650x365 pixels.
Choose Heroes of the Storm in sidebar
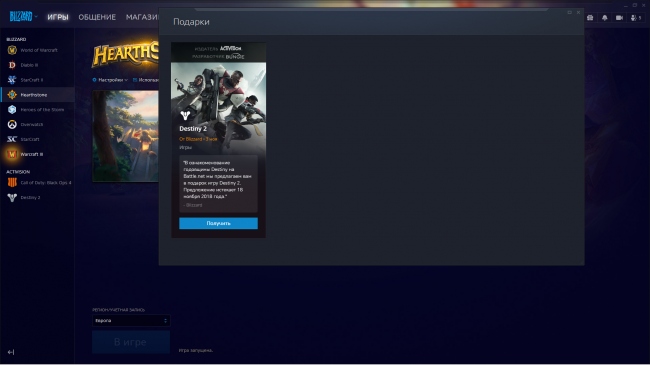[37, 110]
